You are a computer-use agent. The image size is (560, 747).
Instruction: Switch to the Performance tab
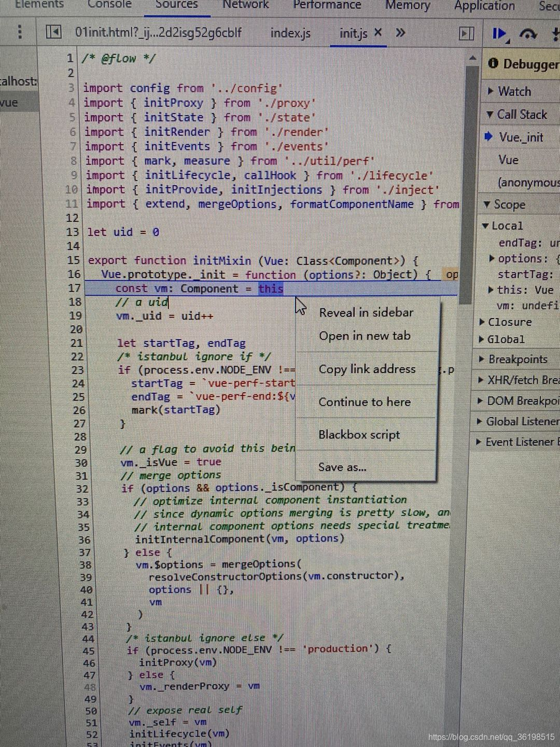[327, 5]
